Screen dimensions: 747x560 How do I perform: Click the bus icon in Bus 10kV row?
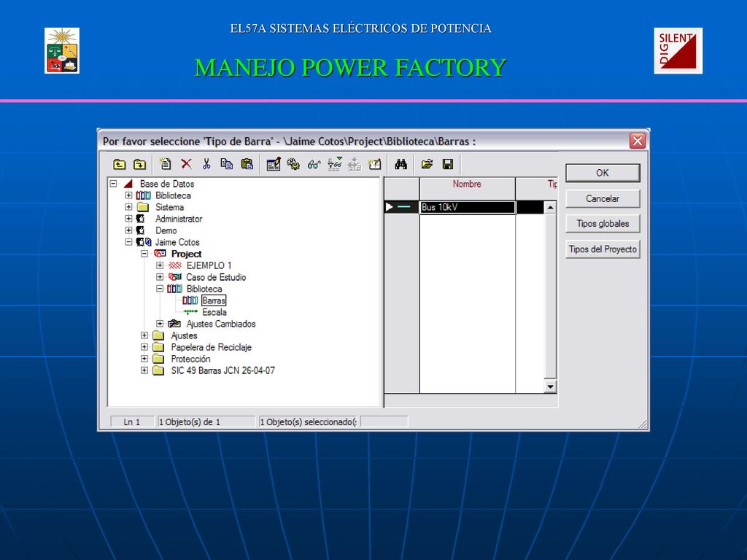pos(404,207)
